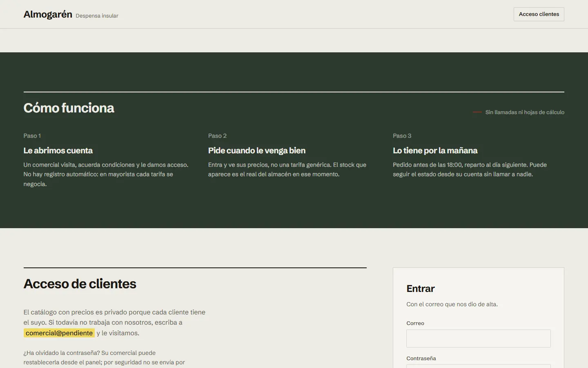Click the Paso 1 label
Screen dimensions: 588x368
click(x=32, y=136)
